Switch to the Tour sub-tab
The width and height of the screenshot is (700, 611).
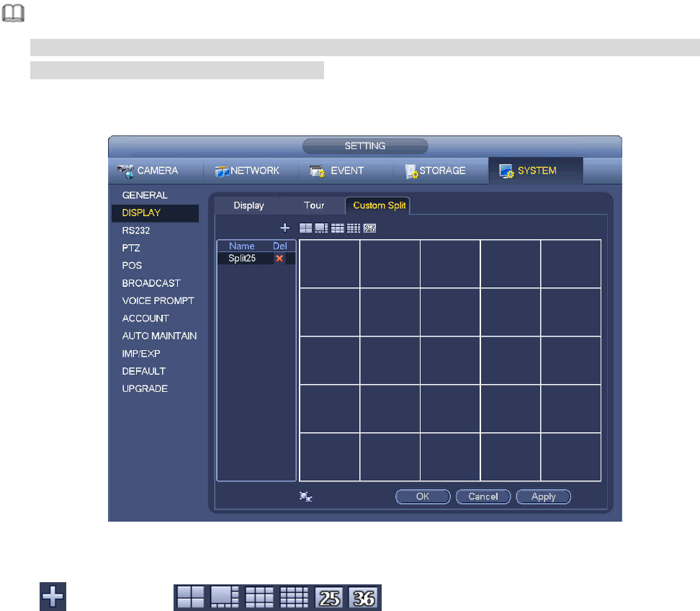point(314,205)
